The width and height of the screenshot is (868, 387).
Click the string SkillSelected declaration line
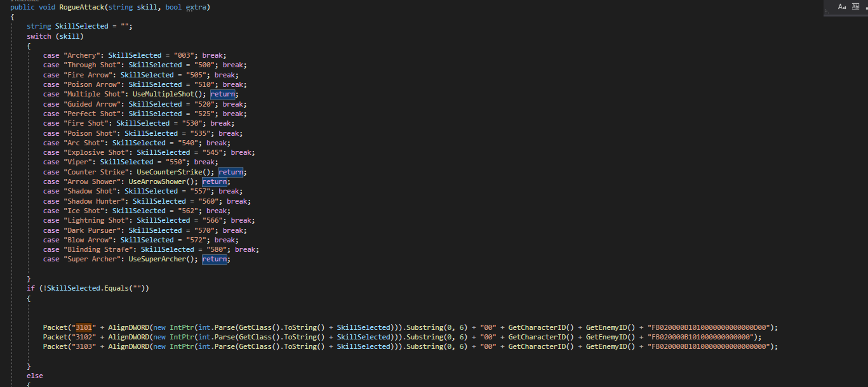[x=80, y=26]
